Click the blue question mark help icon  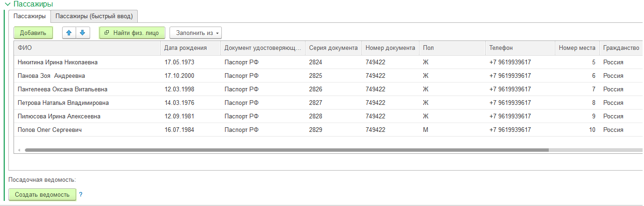(x=80, y=194)
